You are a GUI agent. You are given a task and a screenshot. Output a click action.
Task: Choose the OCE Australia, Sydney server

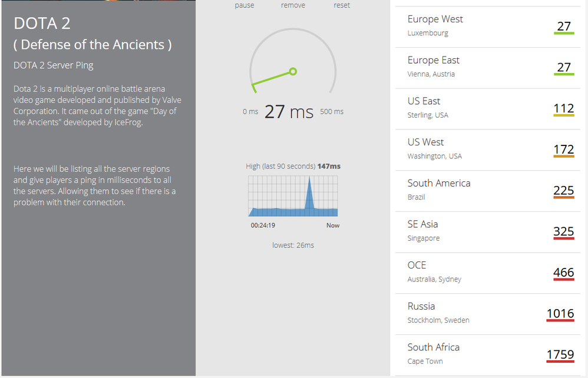(x=435, y=271)
